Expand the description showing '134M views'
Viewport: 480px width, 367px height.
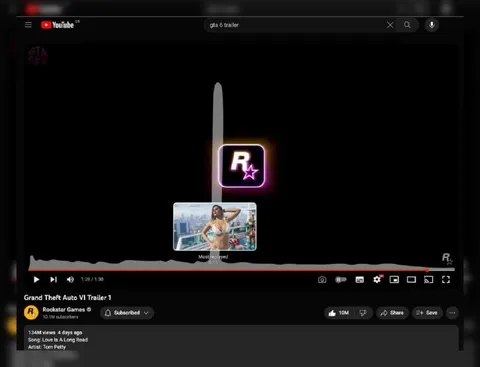pyautogui.click(x=241, y=338)
